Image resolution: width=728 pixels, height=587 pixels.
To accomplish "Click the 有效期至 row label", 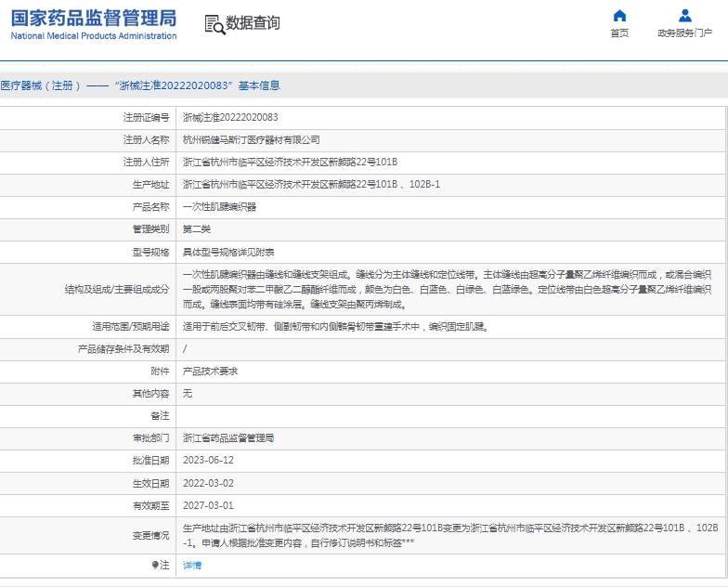I will coord(150,505).
